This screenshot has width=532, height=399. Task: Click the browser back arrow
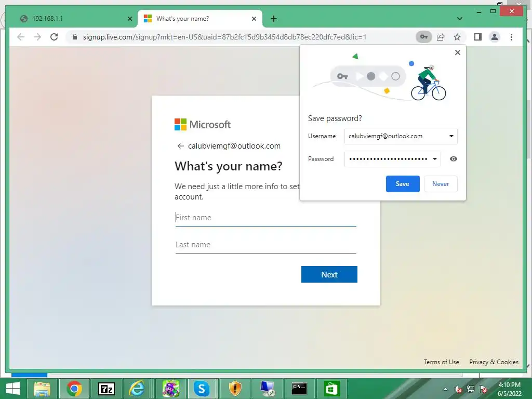point(21,37)
